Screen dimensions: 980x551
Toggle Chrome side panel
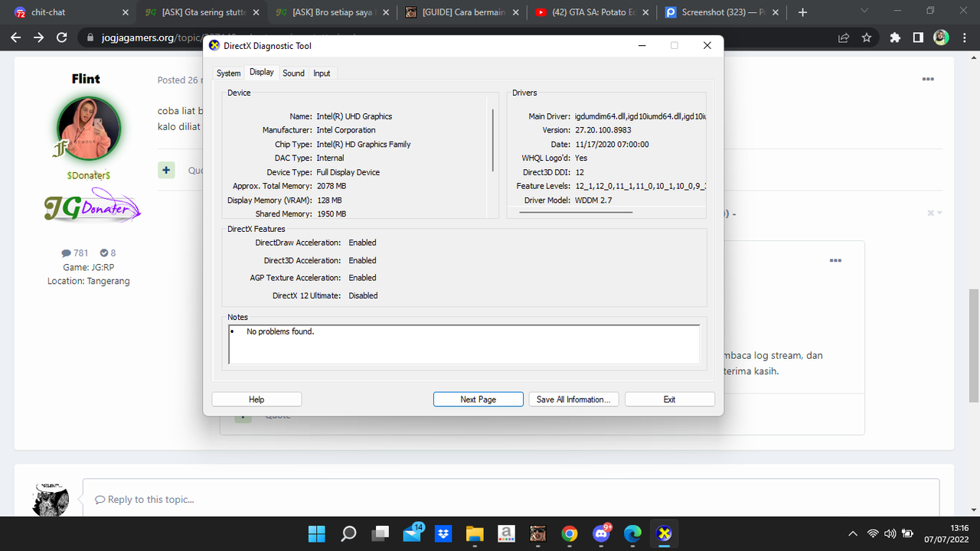918,37
